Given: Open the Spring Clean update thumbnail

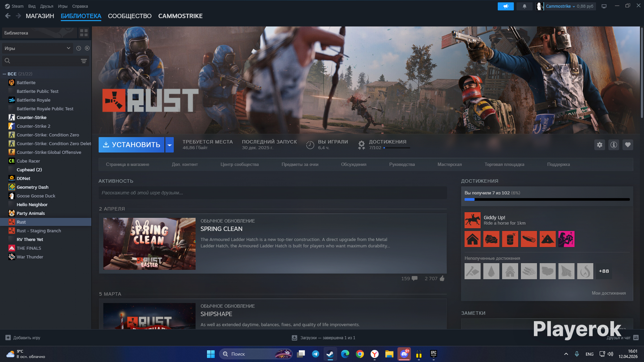Looking at the screenshot, I should tap(149, 244).
